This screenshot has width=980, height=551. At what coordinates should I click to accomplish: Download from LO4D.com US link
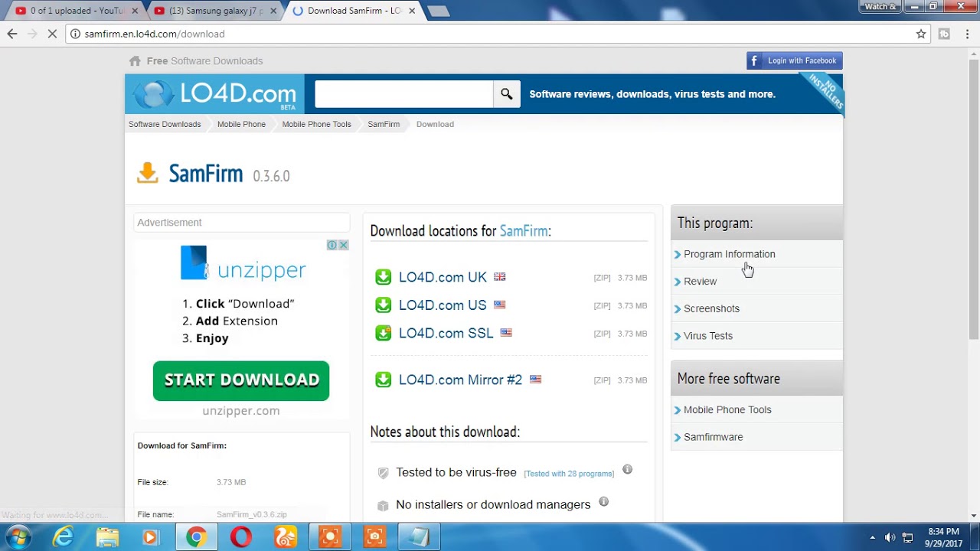(x=443, y=305)
